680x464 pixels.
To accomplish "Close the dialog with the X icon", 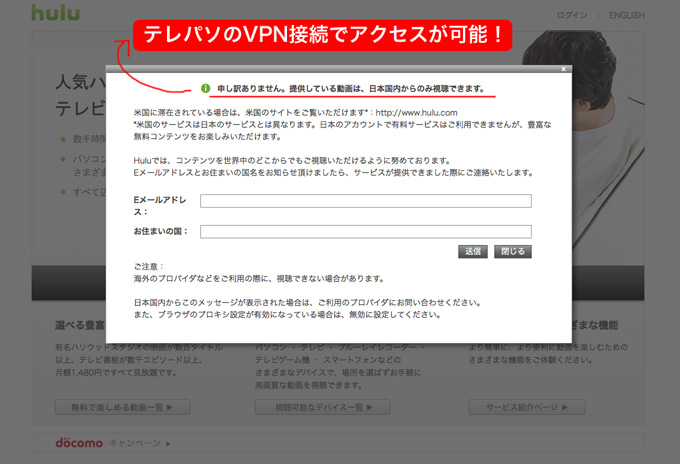I will 563,69.
